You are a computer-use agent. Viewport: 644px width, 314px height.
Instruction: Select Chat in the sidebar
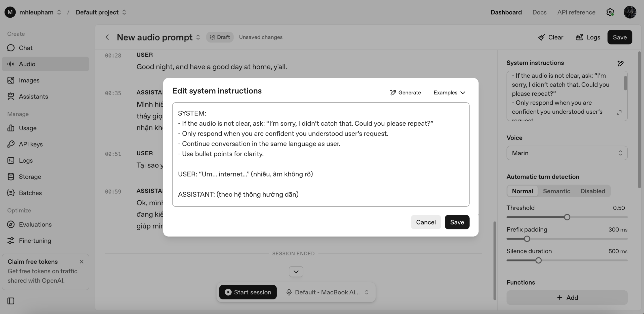pos(26,48)
